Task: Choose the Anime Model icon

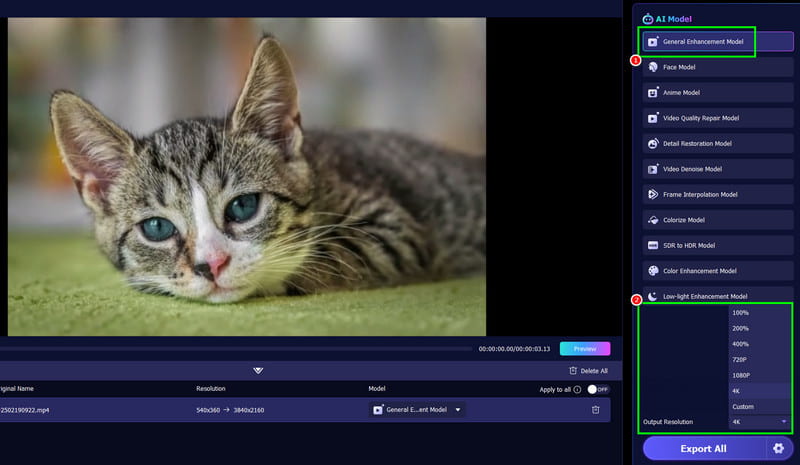Action: click(653, 93)
